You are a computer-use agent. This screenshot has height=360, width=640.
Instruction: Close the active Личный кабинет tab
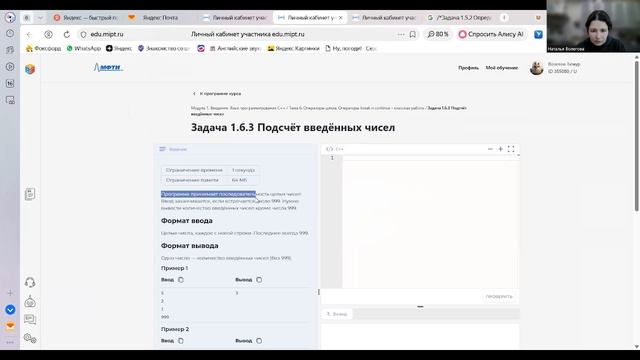[340, 18]
